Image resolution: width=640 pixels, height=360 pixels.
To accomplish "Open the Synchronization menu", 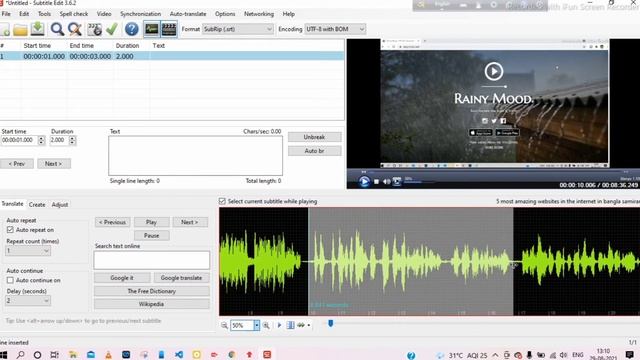I will tap(140, 14).
